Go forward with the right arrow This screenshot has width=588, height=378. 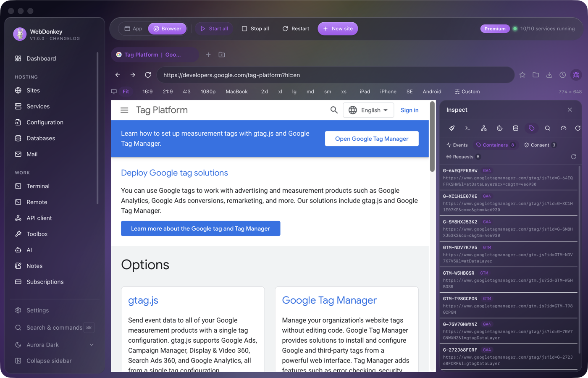point(133,75)
